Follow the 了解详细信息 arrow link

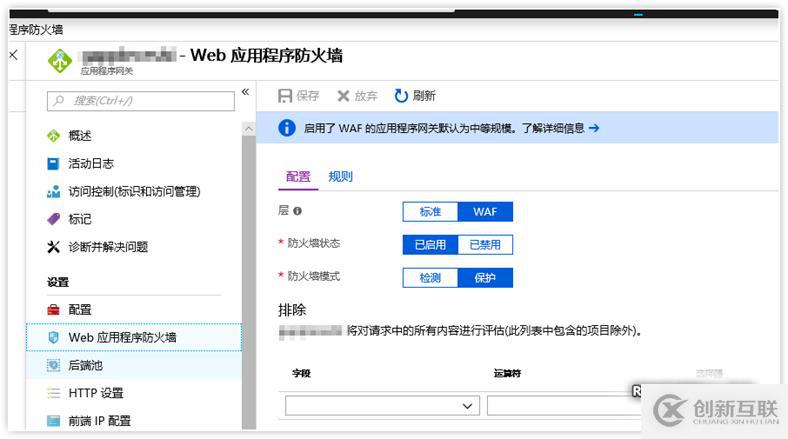(x=594, y=128)
